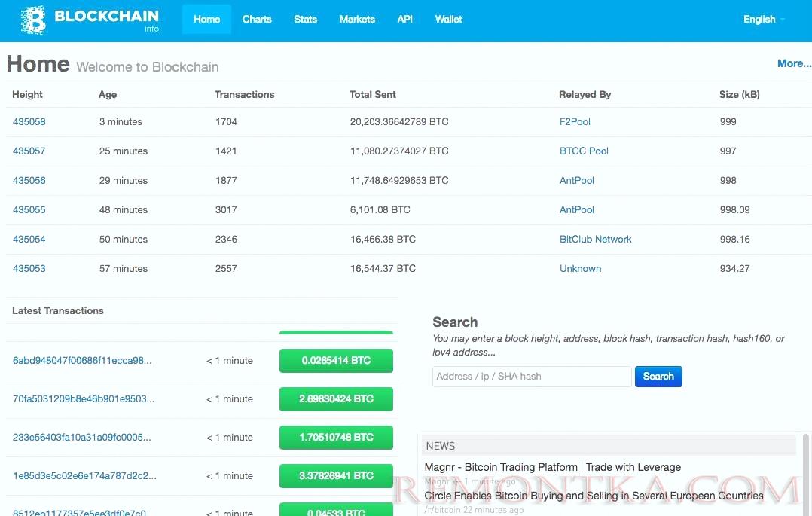Click the BTCC Pool link
Image resolution: width=812 pixels, height=516 pixels.
584,151
